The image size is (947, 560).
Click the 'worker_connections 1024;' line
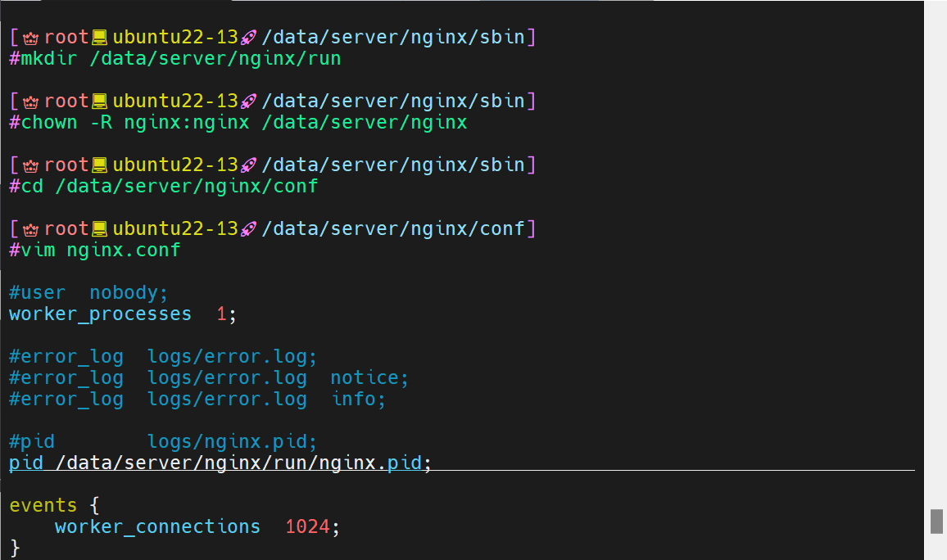pyautogui.click(x=197, y=526)
